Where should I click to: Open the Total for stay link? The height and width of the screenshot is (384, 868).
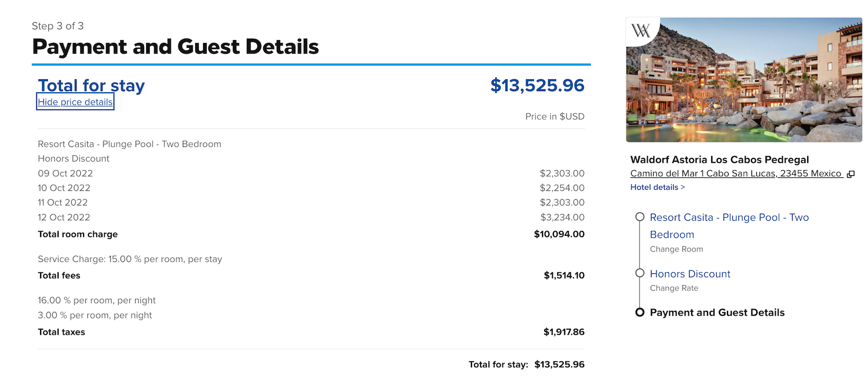tap(91, 85)
